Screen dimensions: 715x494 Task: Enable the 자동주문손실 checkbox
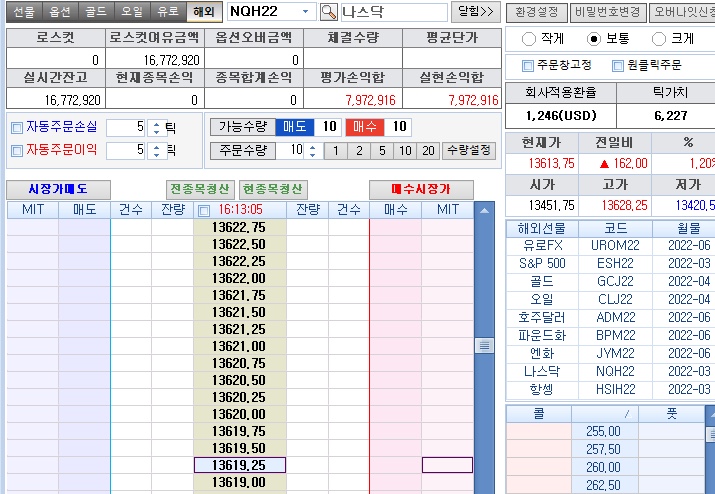[16, 128]
